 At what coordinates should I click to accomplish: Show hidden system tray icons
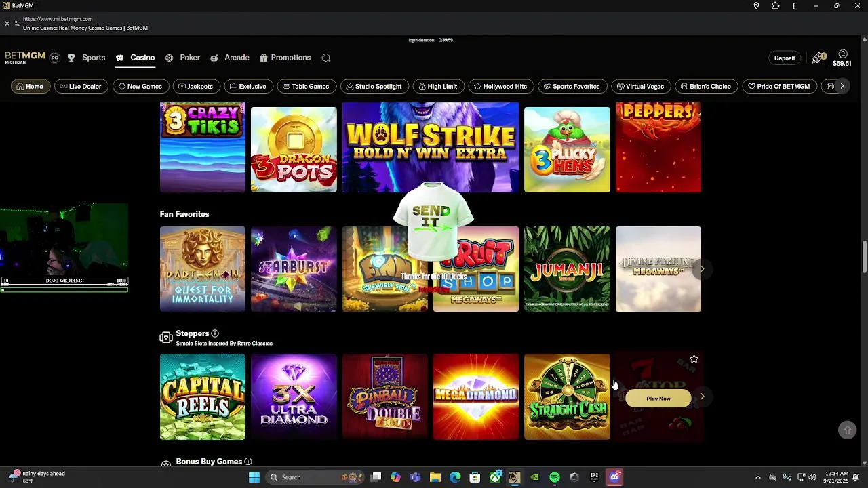757,477
